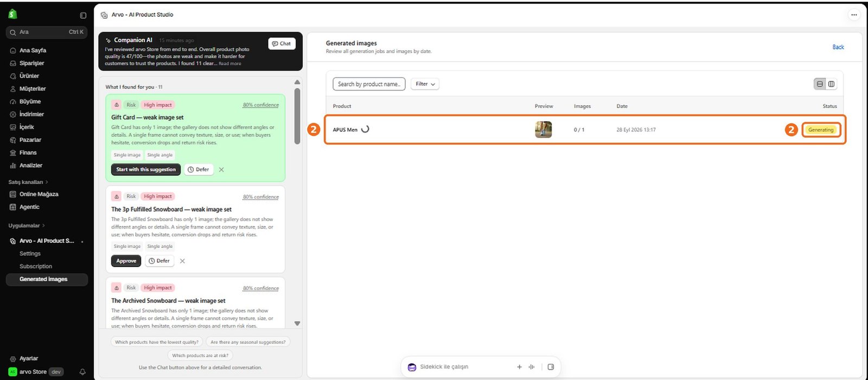Click the Sidekick avatar icon
Image resolution: width=868 pixels, height=380 pixels.
[x=412, y=368]
